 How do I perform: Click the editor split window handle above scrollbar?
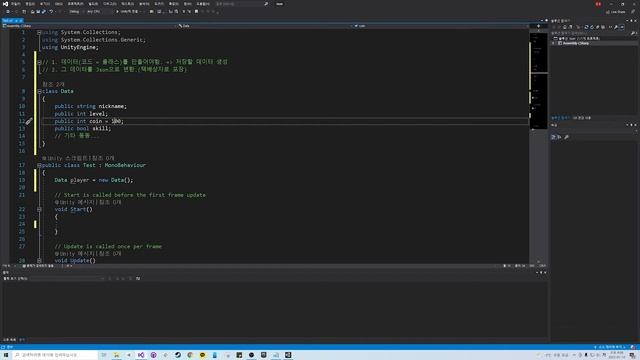[x=538, y=26]
